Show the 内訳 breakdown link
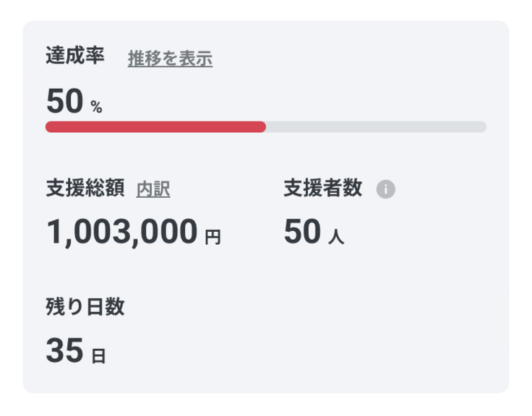Viewport: 532px width, 416px height. (x=153, y=190)
